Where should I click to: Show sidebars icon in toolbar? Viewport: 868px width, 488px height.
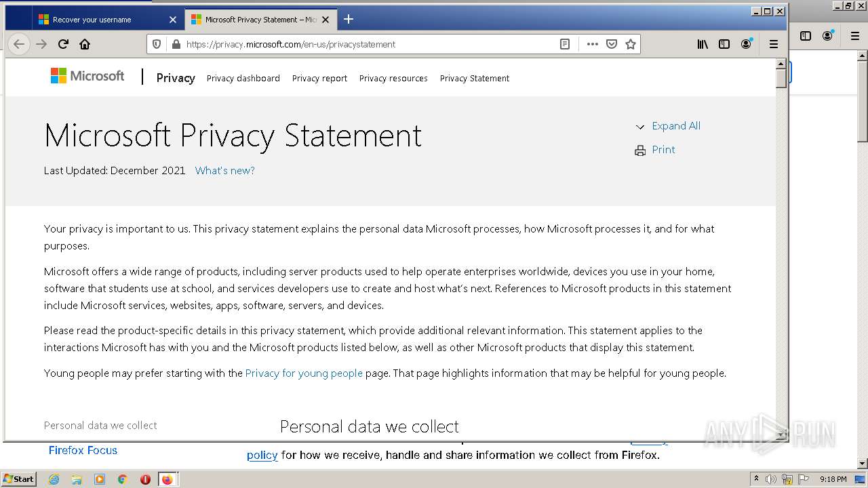[x=724, y=44]
